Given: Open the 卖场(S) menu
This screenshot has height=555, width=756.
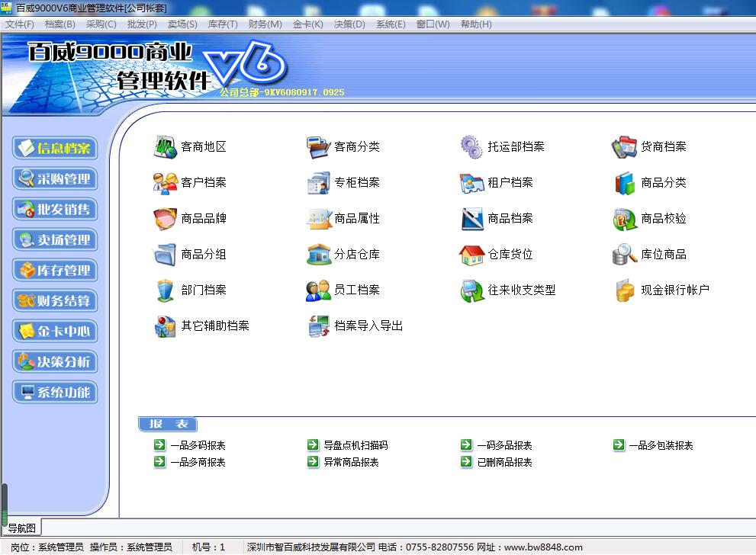Looking at the screenshot, I should tap(182, 24).
